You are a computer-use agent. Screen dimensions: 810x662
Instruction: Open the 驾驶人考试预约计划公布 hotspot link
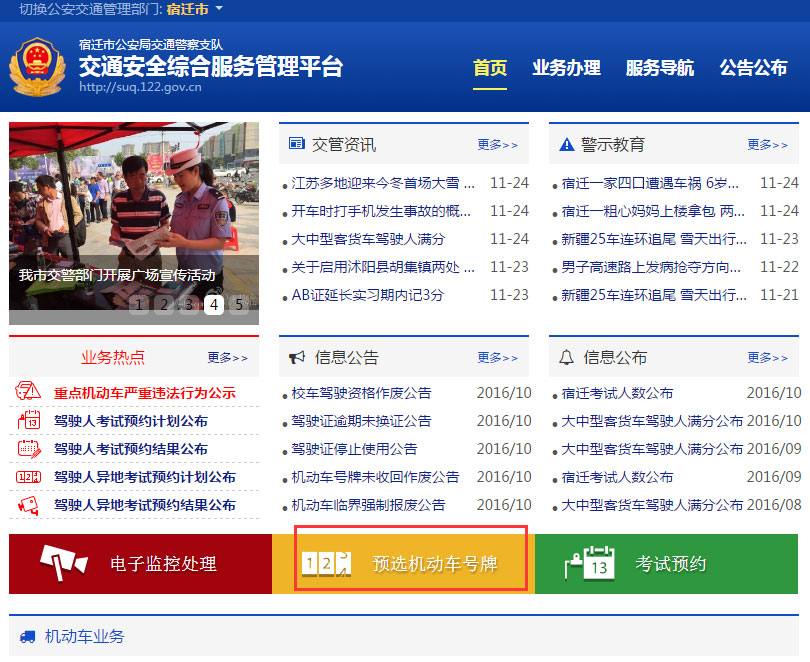point(132,420)
